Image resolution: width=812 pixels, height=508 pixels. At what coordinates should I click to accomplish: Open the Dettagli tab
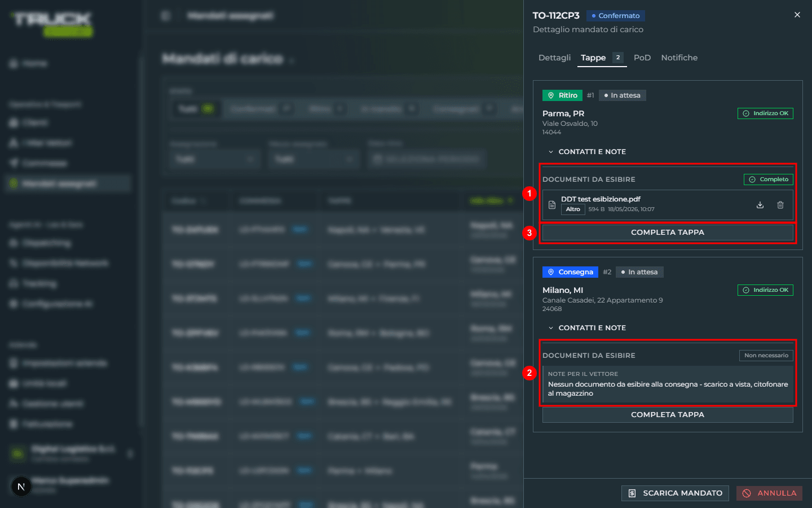[x=554, y=58]
